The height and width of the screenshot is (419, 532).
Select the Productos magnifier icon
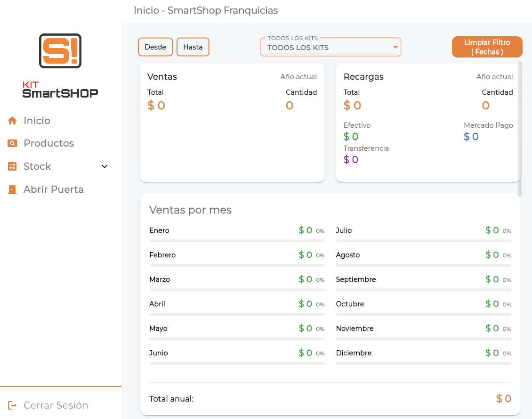(12, 143)
